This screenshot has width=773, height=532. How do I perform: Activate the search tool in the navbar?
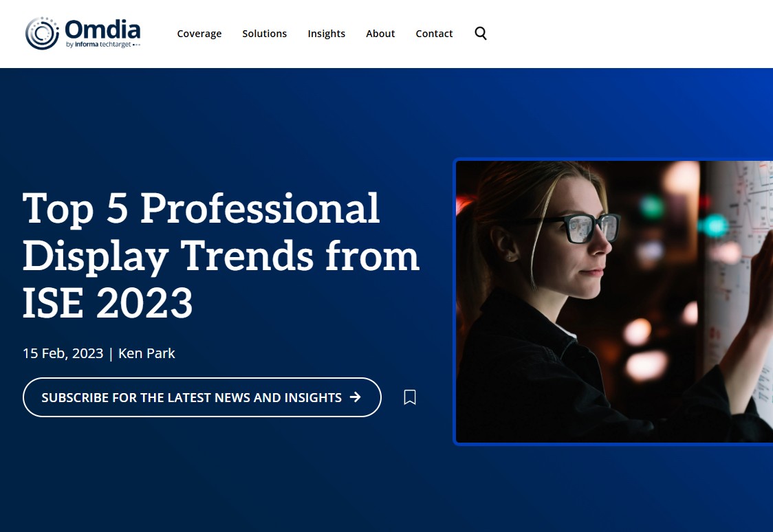480,33
